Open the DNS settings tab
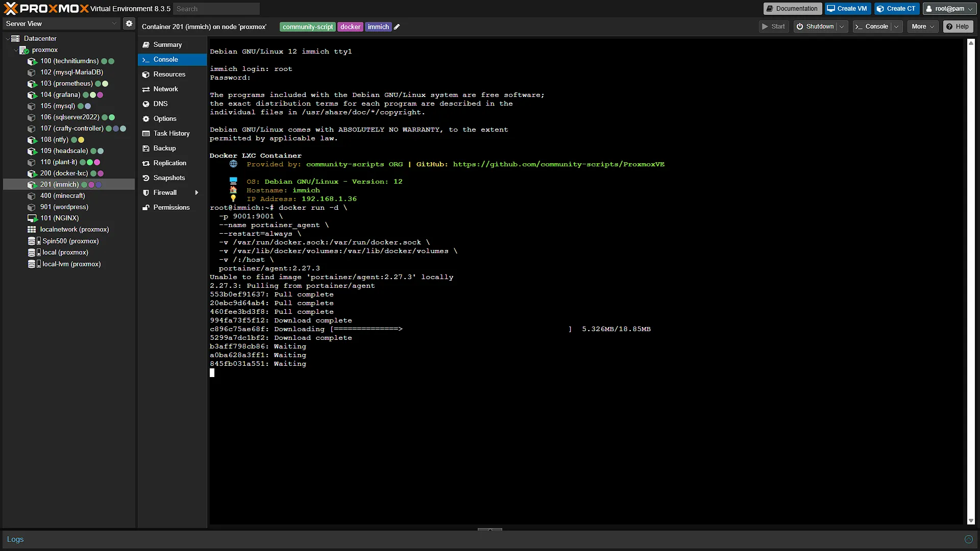 coord(172,104)
